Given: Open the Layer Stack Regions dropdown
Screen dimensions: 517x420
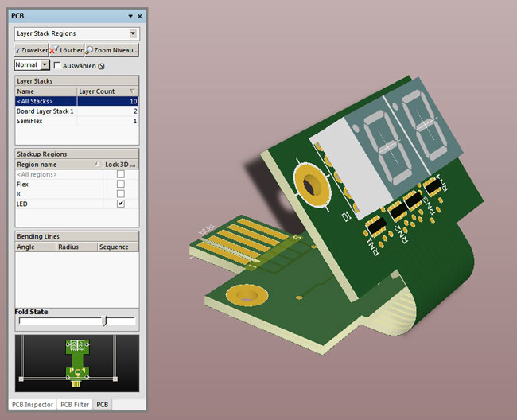Looking at the screenshot, I should [133, 33].
